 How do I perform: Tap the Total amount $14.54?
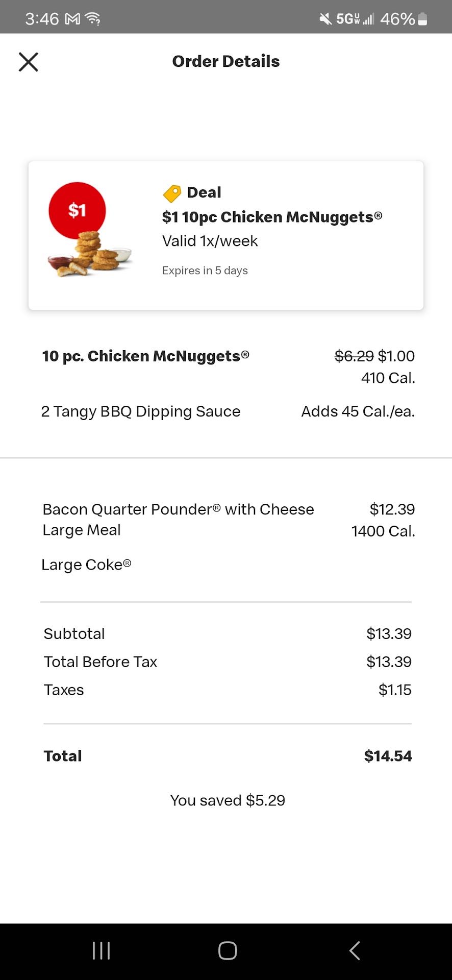pyautogui.click(x=388, y=756)
